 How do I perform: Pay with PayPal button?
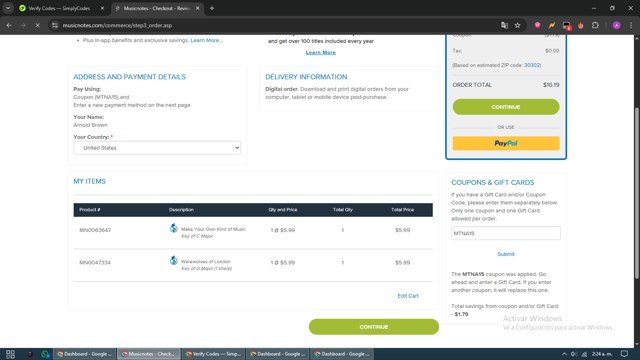(x=506, y=143)
